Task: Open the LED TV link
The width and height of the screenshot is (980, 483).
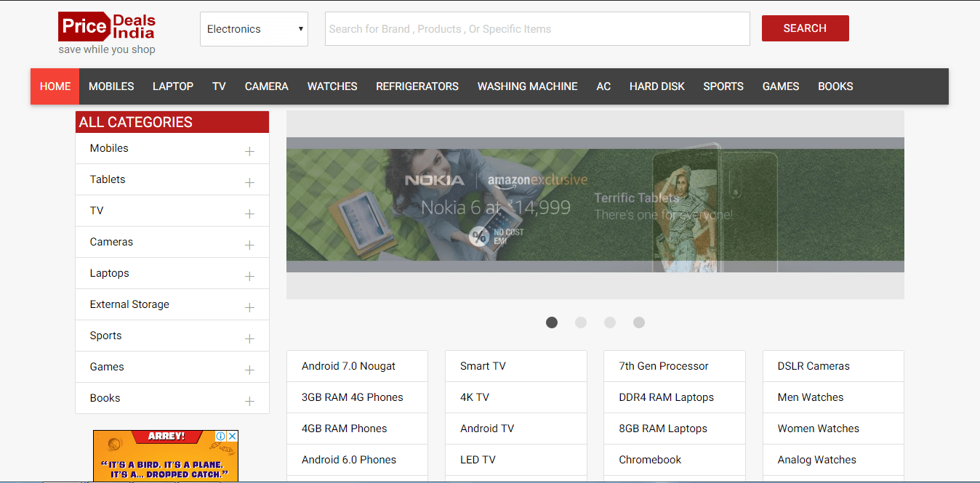Action: 478,460
